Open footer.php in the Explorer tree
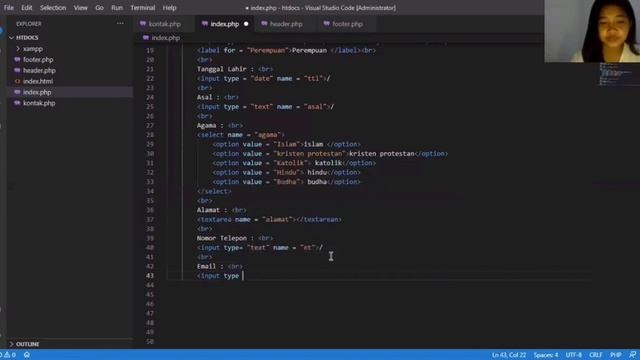 [38, 60]
